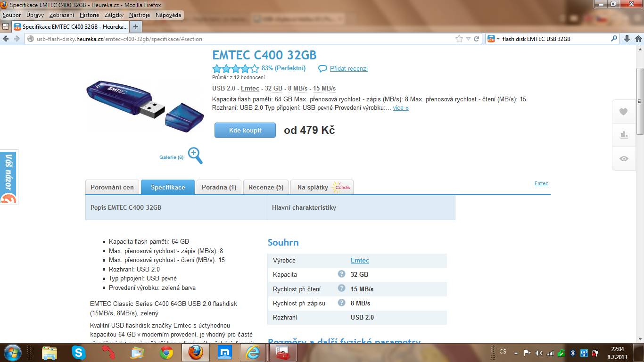Screen dimensions: 644x362
Task: Click the five-star rating display
Action: tap(236, 69)
